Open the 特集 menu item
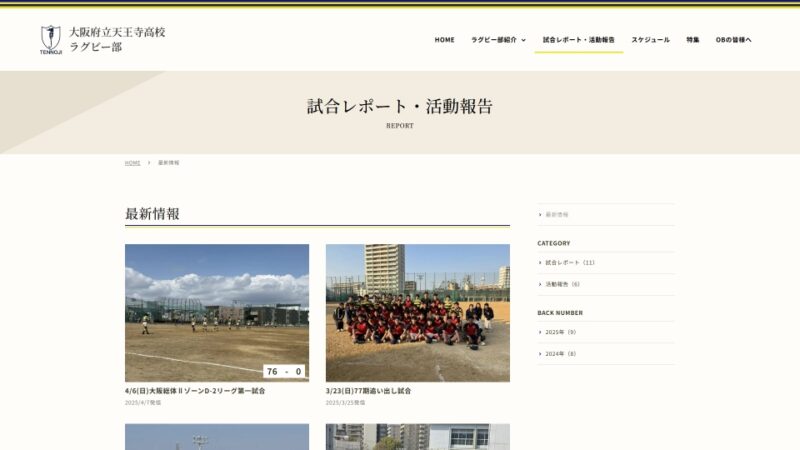 point(693,40)
